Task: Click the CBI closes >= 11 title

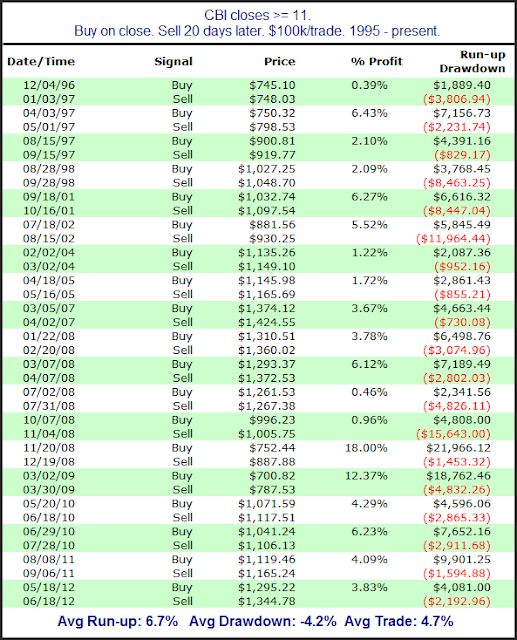Action: (257, 16)
